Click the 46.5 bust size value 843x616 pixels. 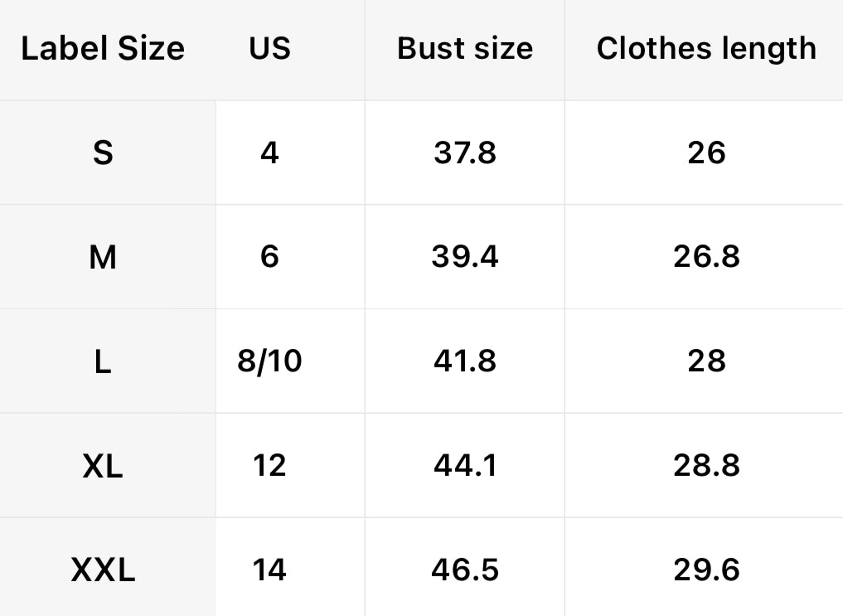(x=464, y=570)
